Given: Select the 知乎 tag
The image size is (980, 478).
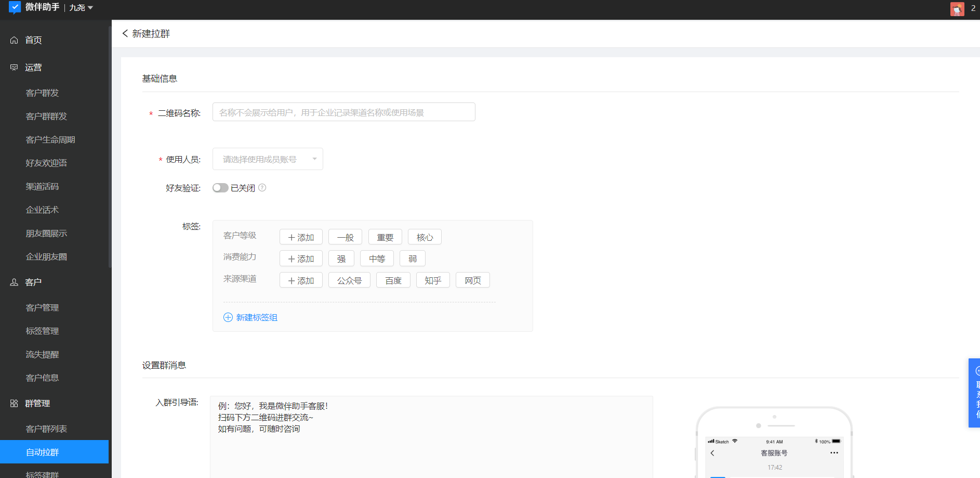Looking at the screenshot, I should coord(433,280).
